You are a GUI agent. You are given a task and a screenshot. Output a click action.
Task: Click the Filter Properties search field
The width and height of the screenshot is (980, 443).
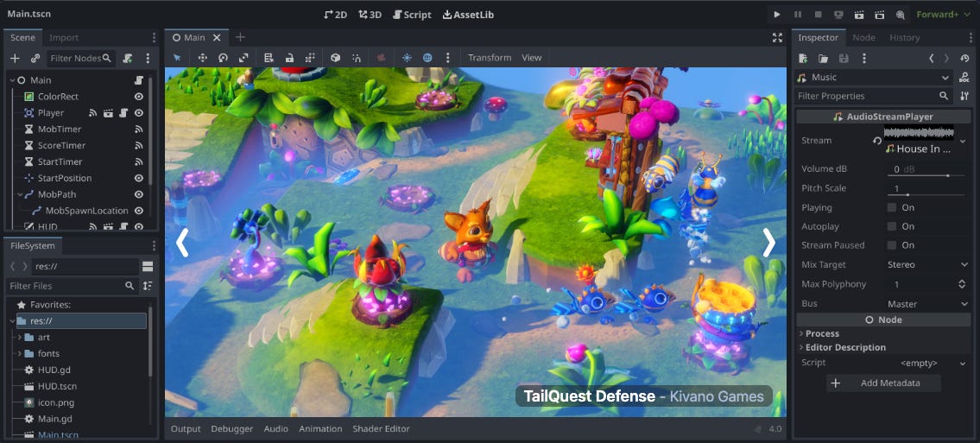click(866, 96)
